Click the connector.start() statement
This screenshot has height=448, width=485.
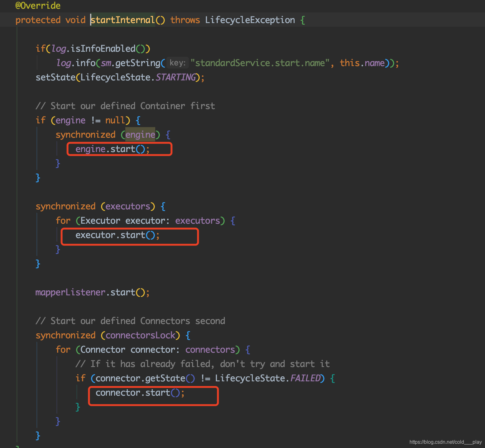pyautogui.click(x=140, y=393)
